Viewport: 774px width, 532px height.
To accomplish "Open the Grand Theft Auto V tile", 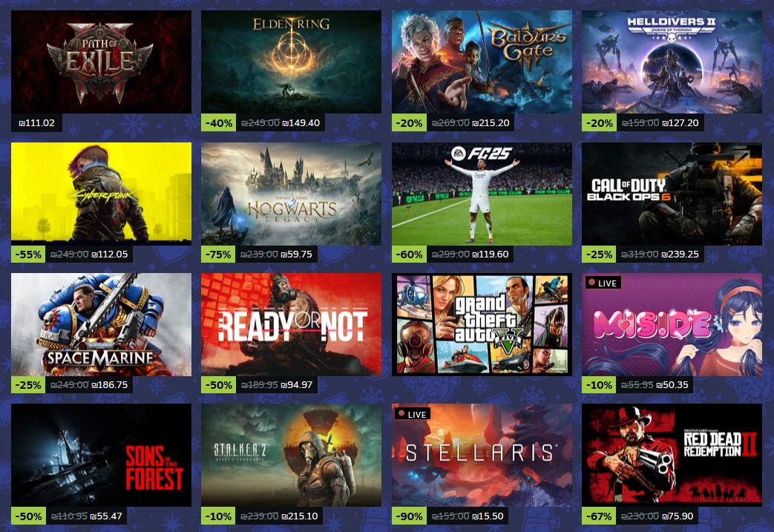I will click(x=482, y=325).
